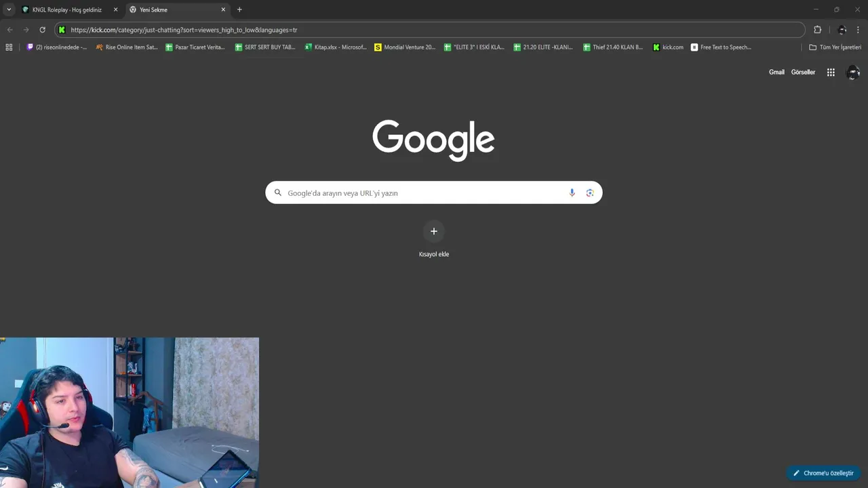Open the Google account avatar

(x=853, y=72)
